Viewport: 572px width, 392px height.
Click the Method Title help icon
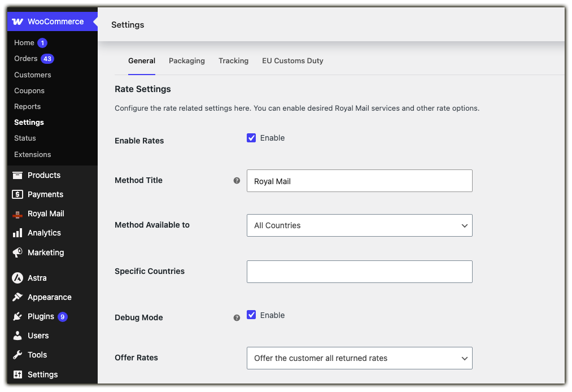point(237,181)
